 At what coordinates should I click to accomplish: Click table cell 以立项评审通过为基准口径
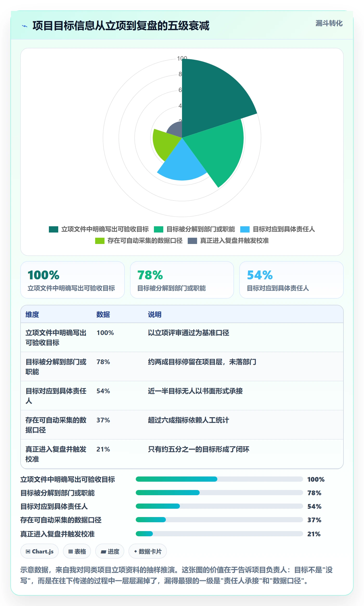coord(188,333)
